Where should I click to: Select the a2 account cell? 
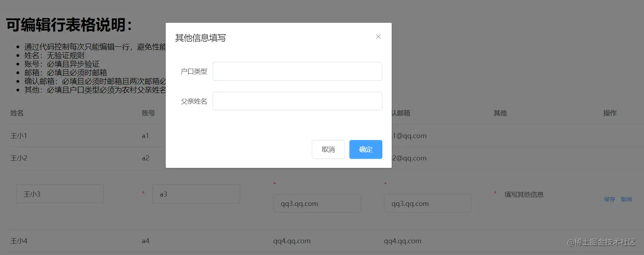[146, 158]
